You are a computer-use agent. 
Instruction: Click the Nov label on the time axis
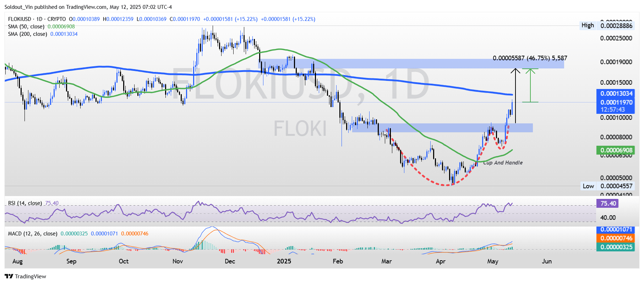(x=178, y=261)
